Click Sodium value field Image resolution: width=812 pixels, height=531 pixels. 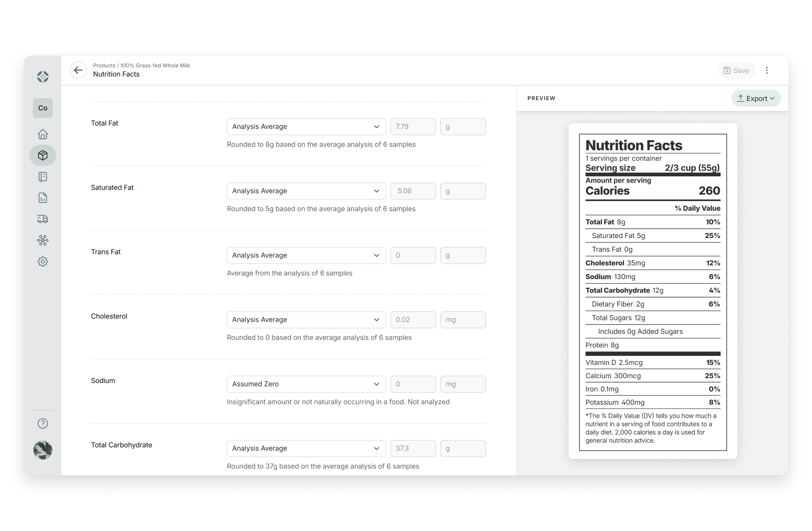click(413, 384)
